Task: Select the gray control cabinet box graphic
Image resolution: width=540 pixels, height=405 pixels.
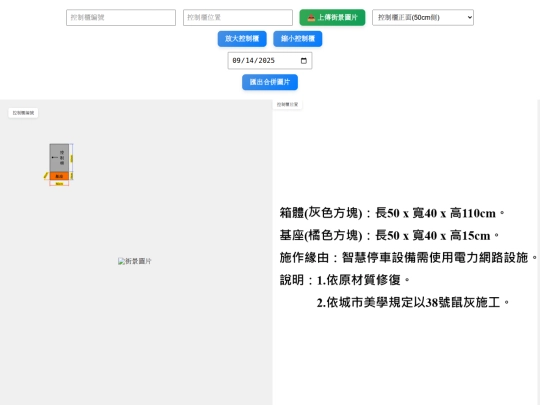Action: [59, 158]
